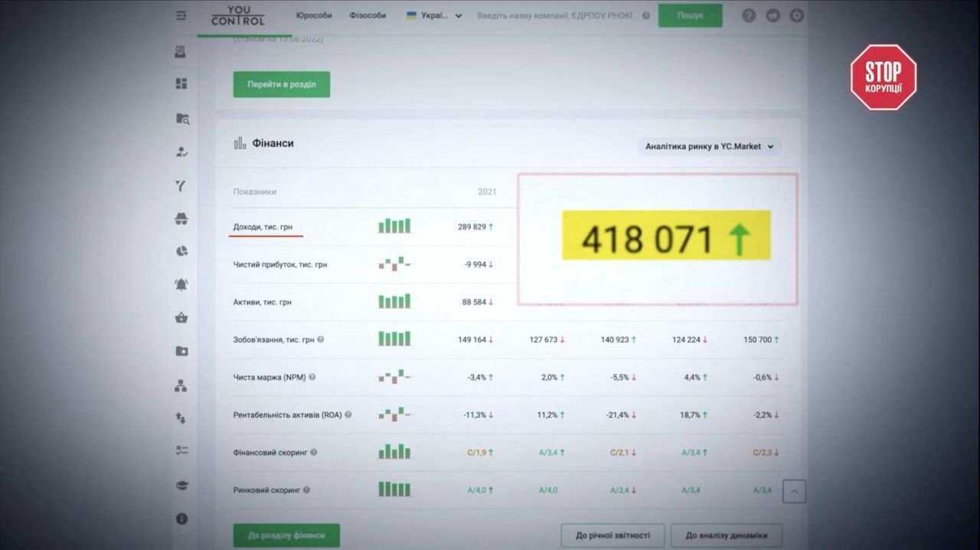This screenshot has width=980, height=550.
Task: Click the 2021 column header
Action: click(x=487, y=191)
